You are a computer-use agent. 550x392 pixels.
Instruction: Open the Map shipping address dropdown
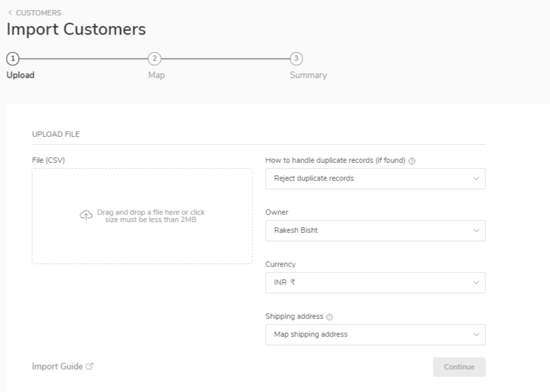[x=375, y=335]
